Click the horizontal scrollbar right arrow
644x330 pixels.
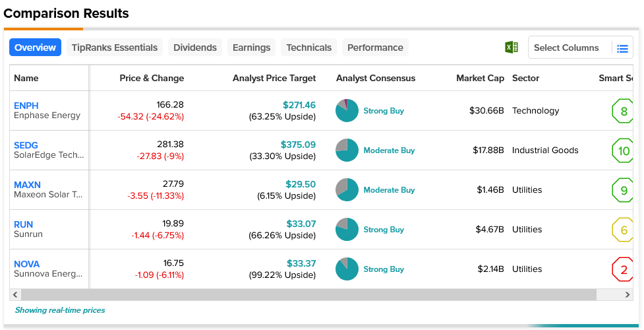click(628, 294)
